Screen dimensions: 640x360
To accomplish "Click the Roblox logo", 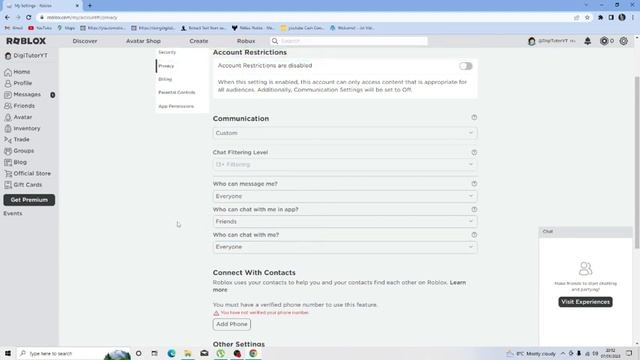I will pyautogui.click(x=26, y=41).
